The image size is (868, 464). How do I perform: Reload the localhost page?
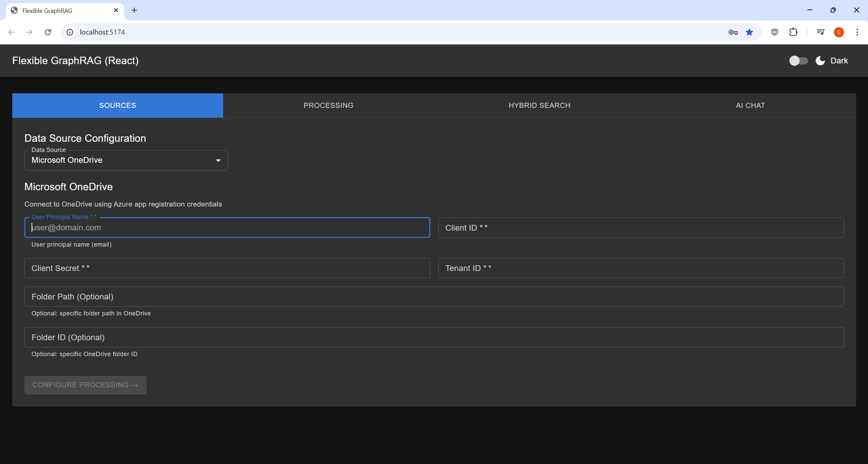pyautogui.click(x=48, y=32)
